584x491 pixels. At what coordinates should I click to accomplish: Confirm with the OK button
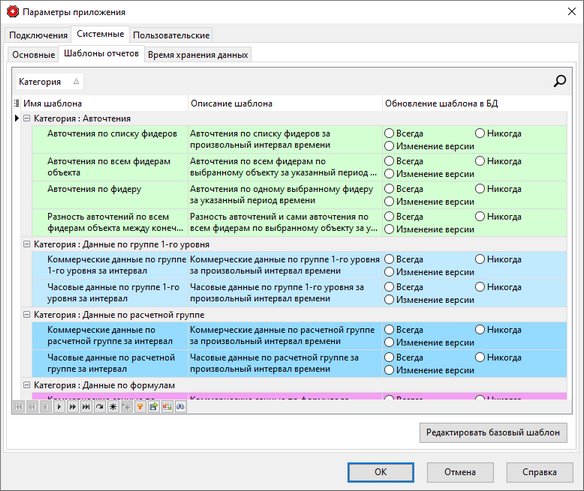point(381,472)
